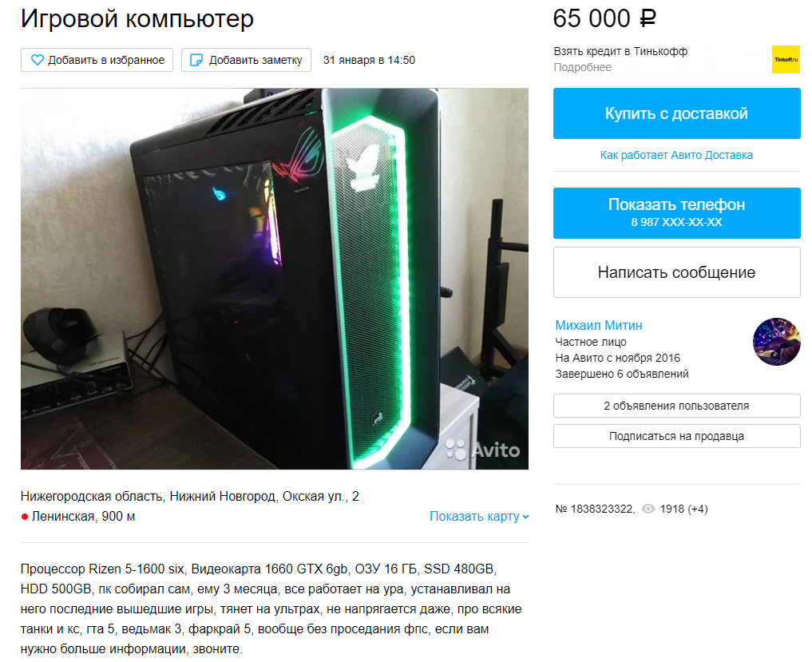This screenshot has width=812, height=662.
Task: Open the Как работает Авито Доставка link
Action: tap(676, 155)
